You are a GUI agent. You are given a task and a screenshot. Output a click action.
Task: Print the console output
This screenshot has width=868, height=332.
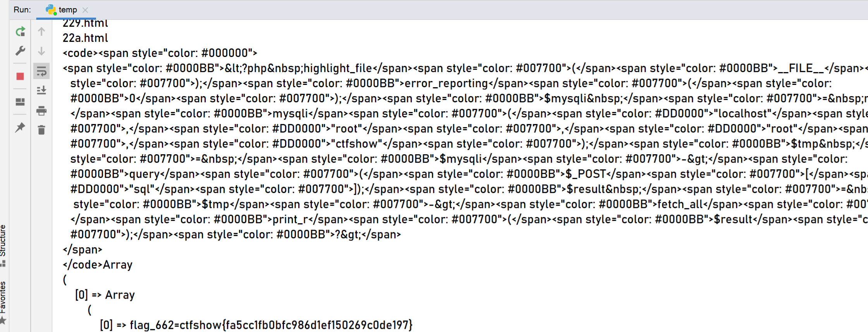(x=41, y=111)
